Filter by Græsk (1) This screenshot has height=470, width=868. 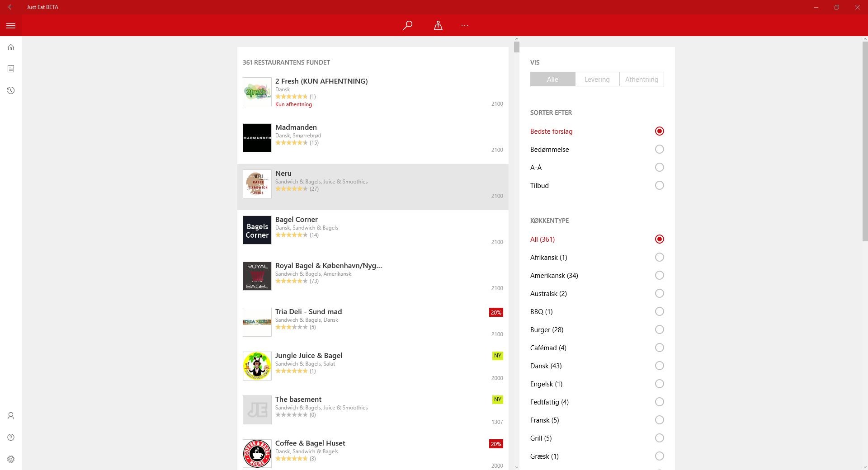[597, 456]
